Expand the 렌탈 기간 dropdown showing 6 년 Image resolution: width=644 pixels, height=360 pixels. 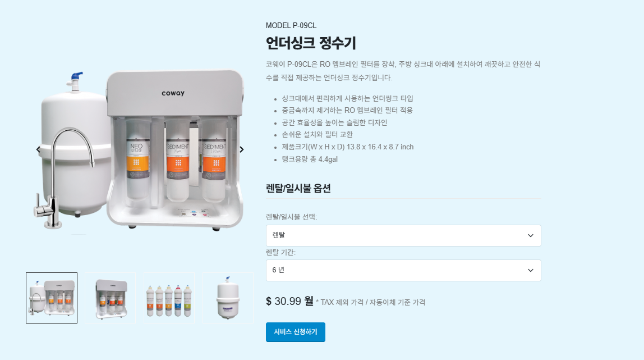(403, 270)
